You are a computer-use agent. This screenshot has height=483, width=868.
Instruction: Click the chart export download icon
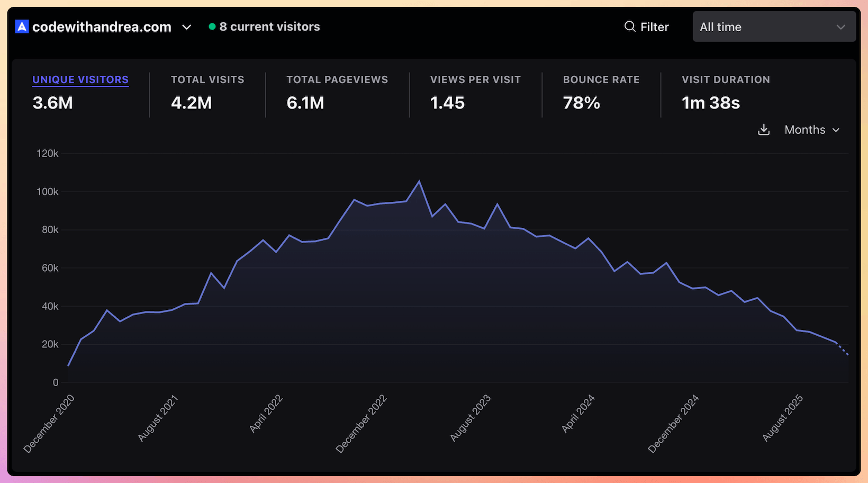pyautogui.click(x=764, y=130)
